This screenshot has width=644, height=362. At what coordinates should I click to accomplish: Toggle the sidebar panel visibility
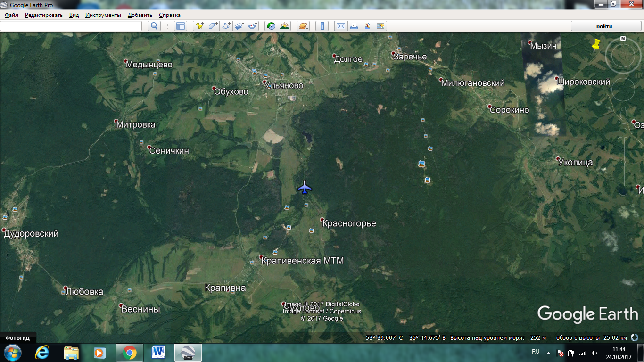pyautogui.click(x=181, y=26)
